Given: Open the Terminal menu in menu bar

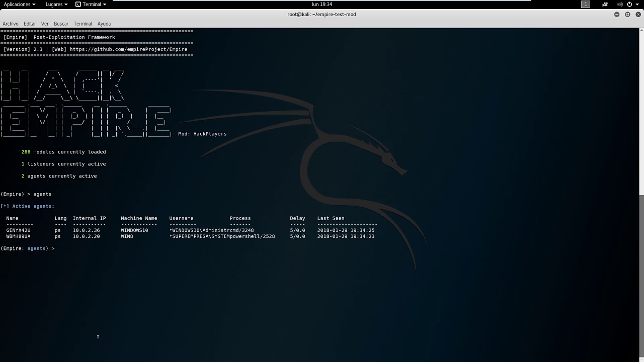Looking at the screenshot, I should point(83,24).
